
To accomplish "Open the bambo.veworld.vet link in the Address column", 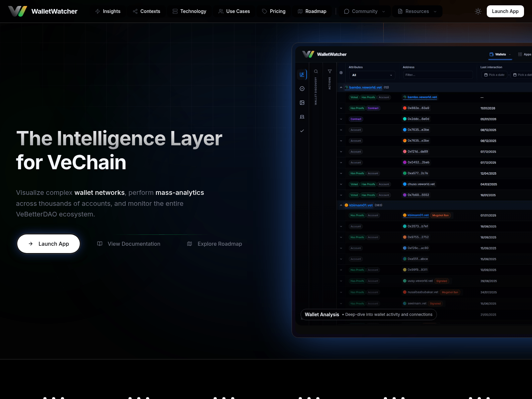I will pyautogui.click(x=422, y=97).
